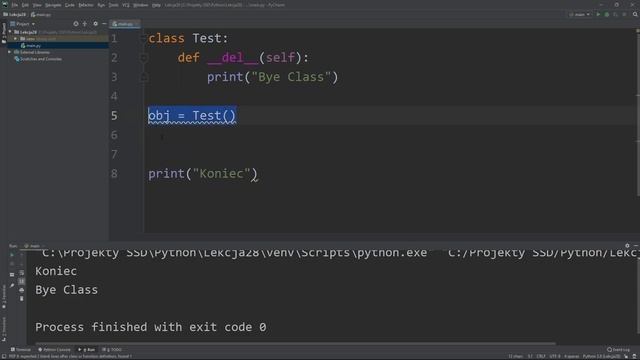Expand External Libraries node
The width and height of the screenshot is (640, 360).
pyautogui.click(x=10, y=52)
